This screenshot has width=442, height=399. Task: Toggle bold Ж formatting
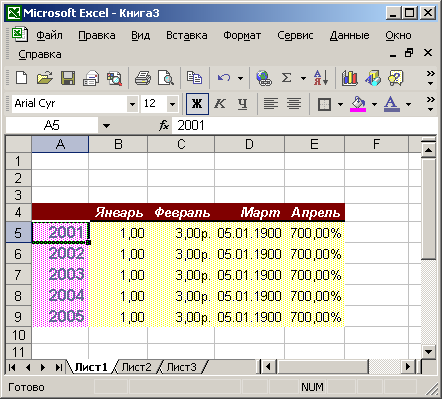(x=197, y=104)
